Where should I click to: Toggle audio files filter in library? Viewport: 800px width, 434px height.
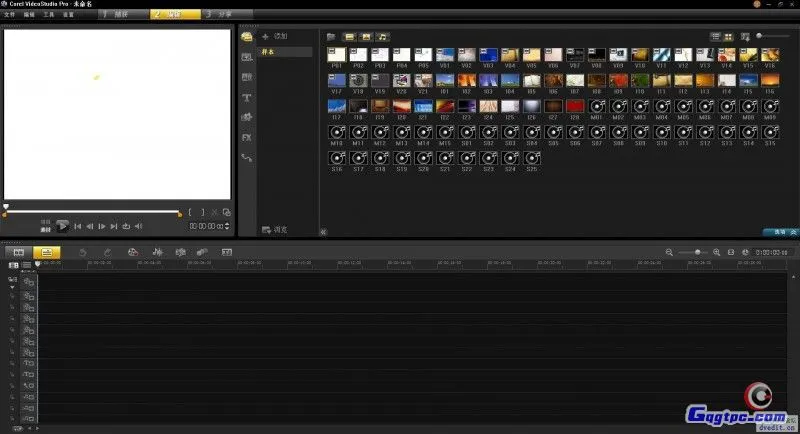[383, 37]
